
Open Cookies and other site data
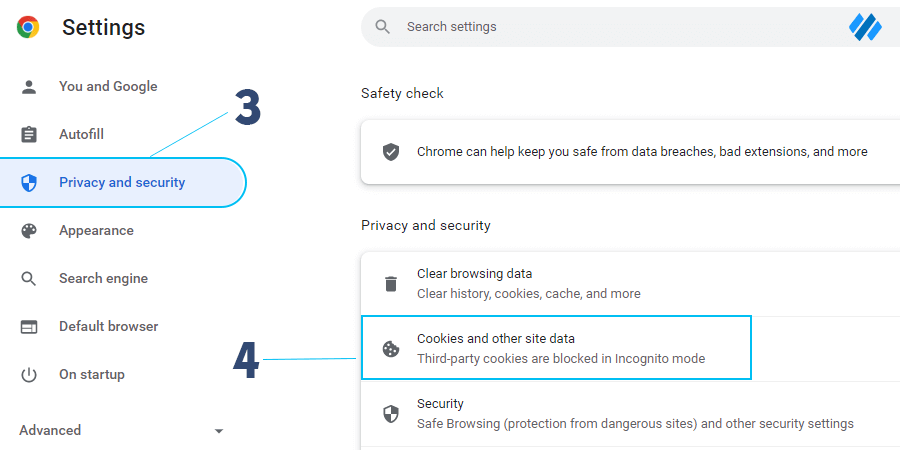556,348
